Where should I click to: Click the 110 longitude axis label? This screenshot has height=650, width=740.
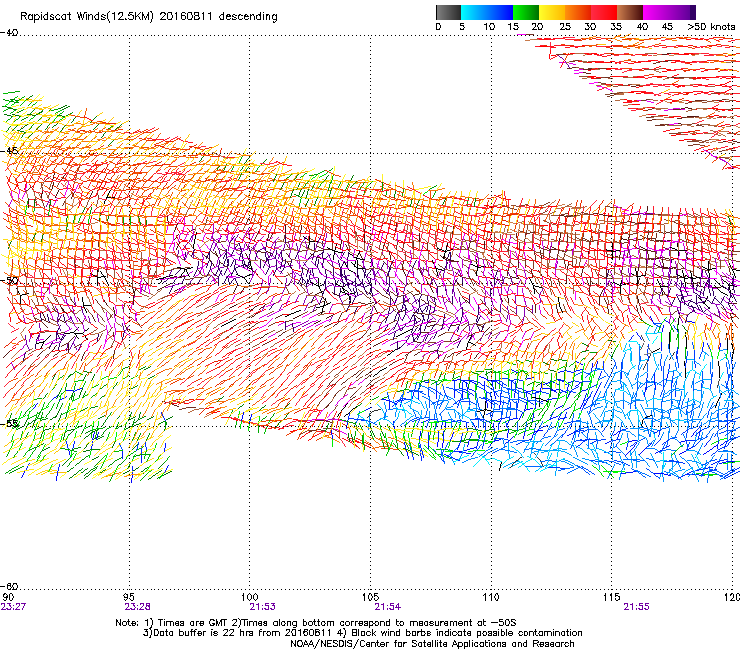tap(491, 597)
